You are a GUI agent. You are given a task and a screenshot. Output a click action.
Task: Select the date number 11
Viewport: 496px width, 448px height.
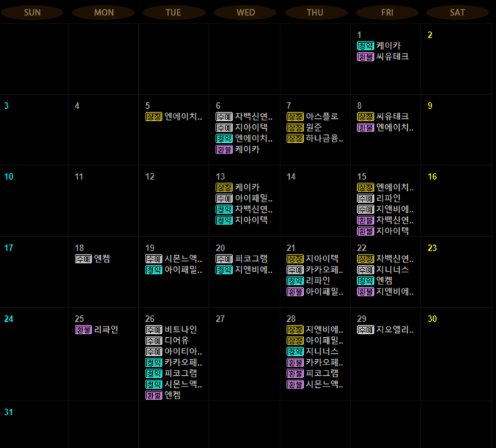pyautogui.click(x=79, y=176)
